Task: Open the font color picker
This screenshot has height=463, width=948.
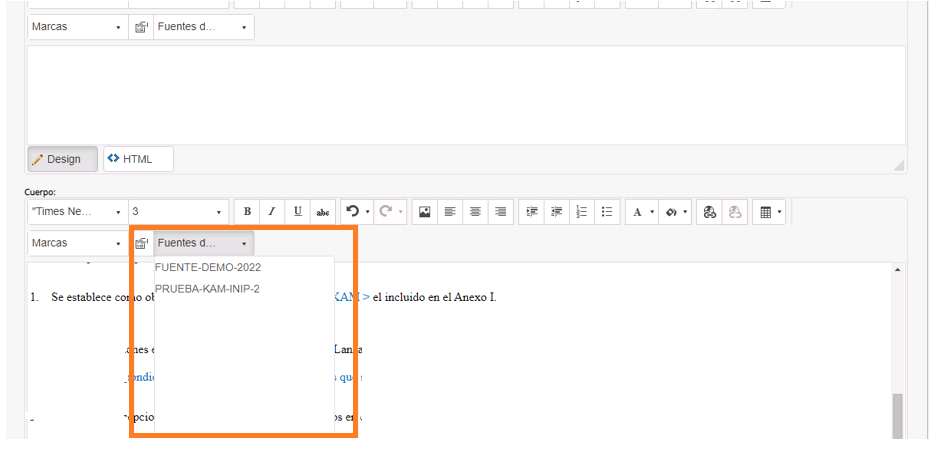Action: pos(642,212)
